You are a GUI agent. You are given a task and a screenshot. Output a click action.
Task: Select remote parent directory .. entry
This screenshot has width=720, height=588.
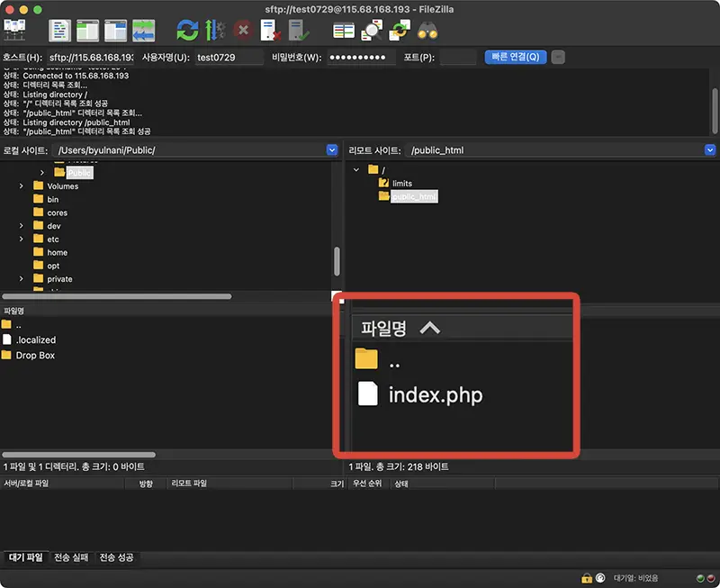(394, 363)
